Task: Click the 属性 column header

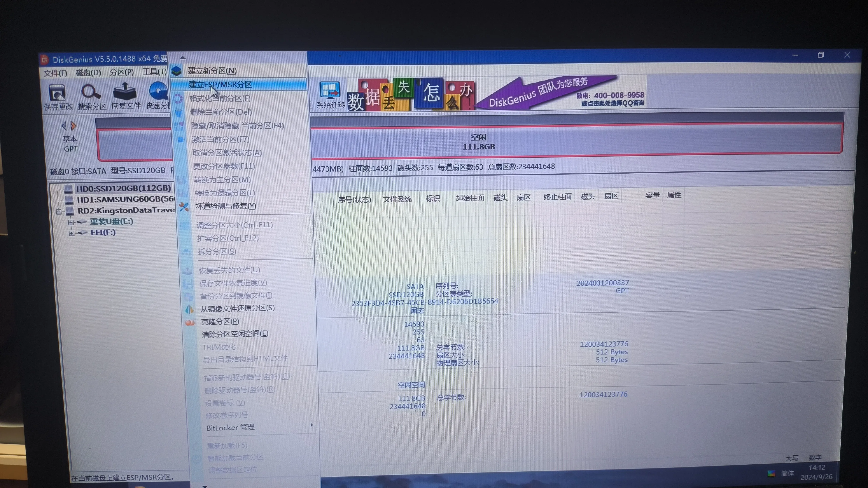Action: [674, 195]
